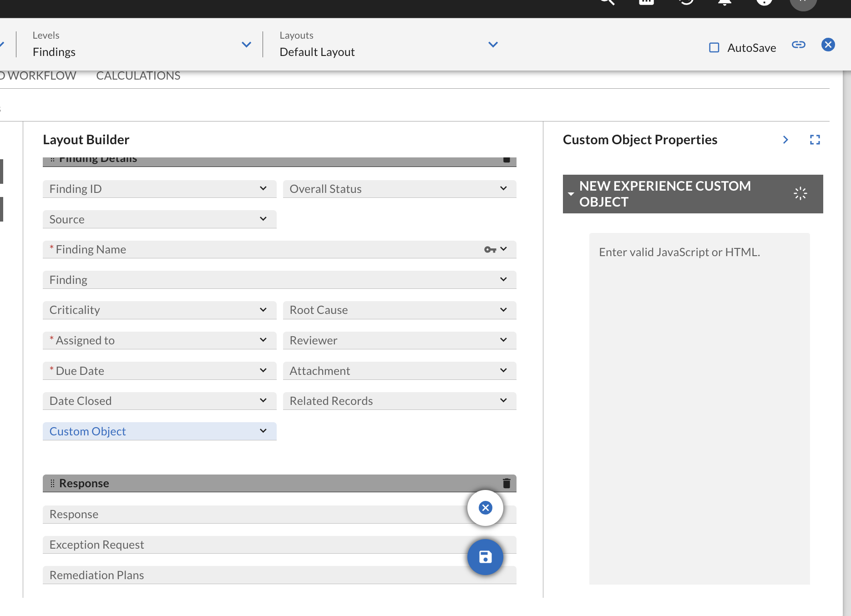Click the Finding Name field label

pos(91,249)
